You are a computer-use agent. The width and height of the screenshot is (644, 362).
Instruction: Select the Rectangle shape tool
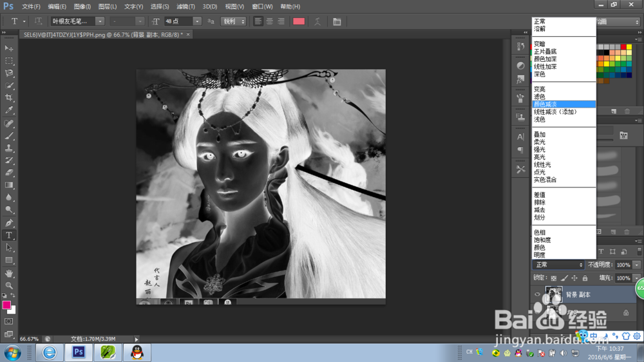8,260
